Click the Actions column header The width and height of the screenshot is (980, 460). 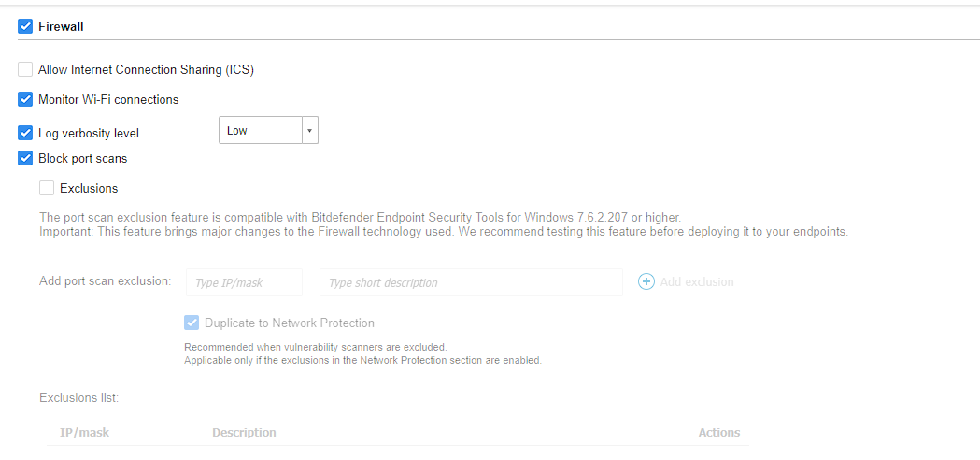coord(718,433)
